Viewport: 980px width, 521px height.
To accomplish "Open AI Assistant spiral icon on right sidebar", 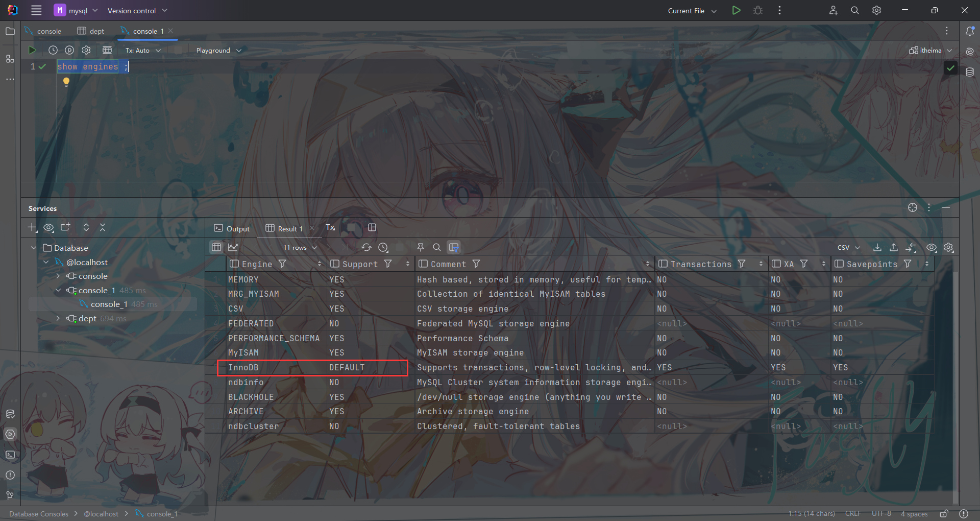I will click(x=970, y=52).
